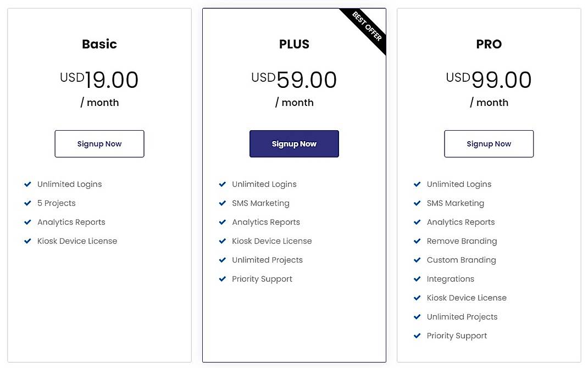
Task: Click the checkmark beside Kiosk Device License in PRO
Action: (417, 297)
